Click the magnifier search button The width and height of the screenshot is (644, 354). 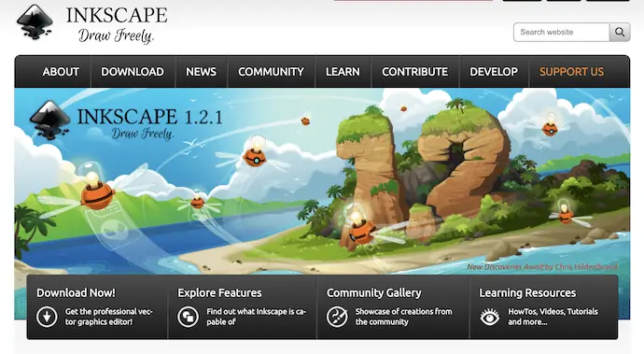pos(620,32)
